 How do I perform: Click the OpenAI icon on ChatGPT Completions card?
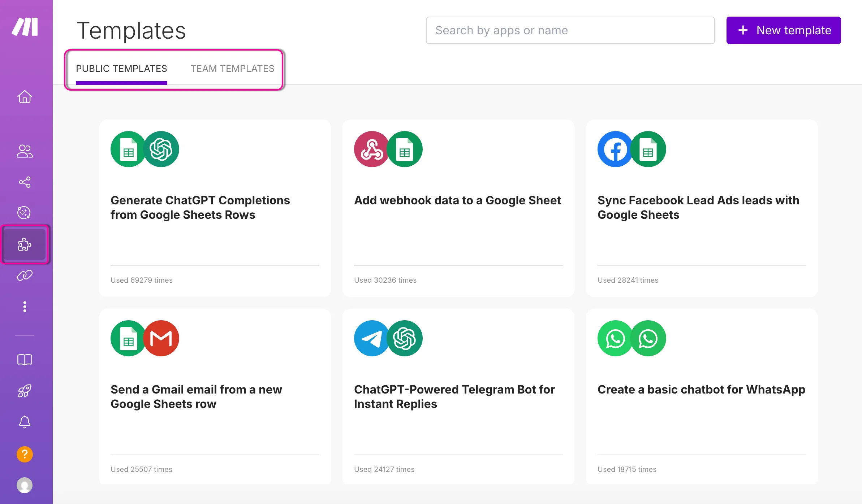tap(161, 149)
